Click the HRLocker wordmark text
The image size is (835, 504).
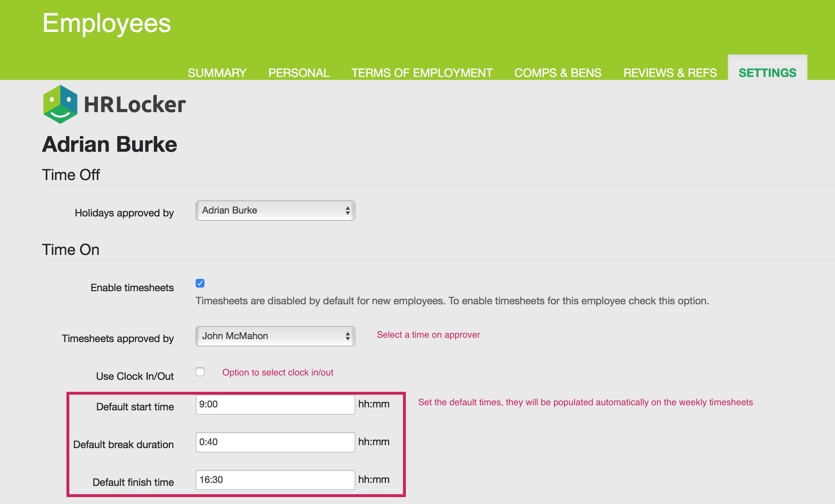pyautogui.click(x=135, y=105)
